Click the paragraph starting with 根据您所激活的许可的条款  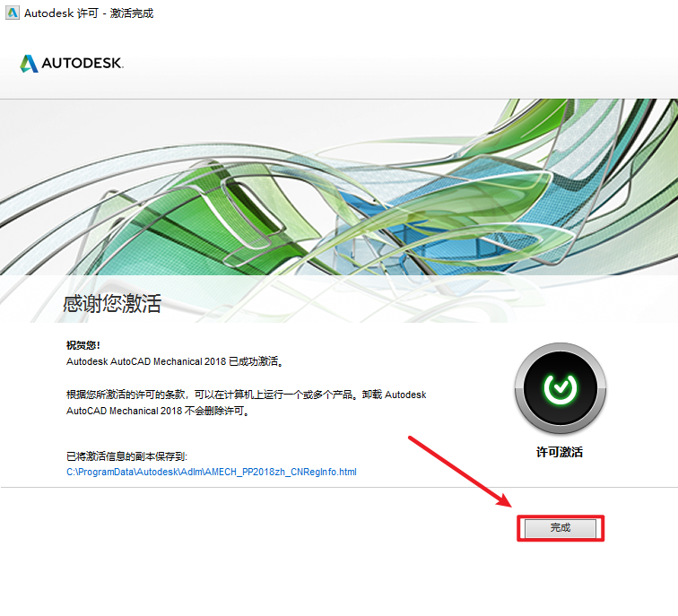click(x=246, y=395)
